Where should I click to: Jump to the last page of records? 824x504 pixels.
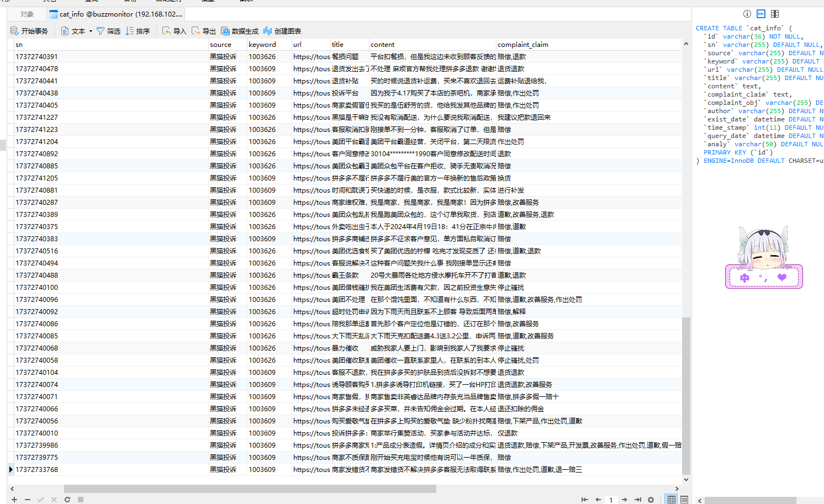click(637, 500)
